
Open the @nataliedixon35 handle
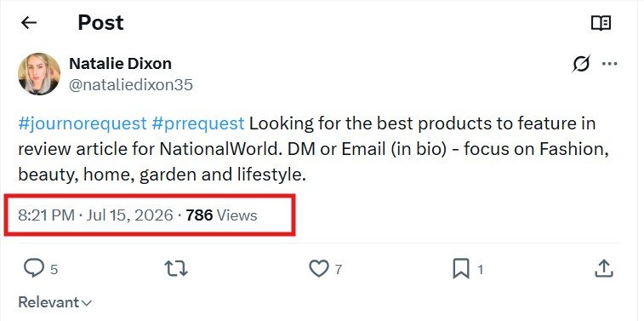[131, 85]
